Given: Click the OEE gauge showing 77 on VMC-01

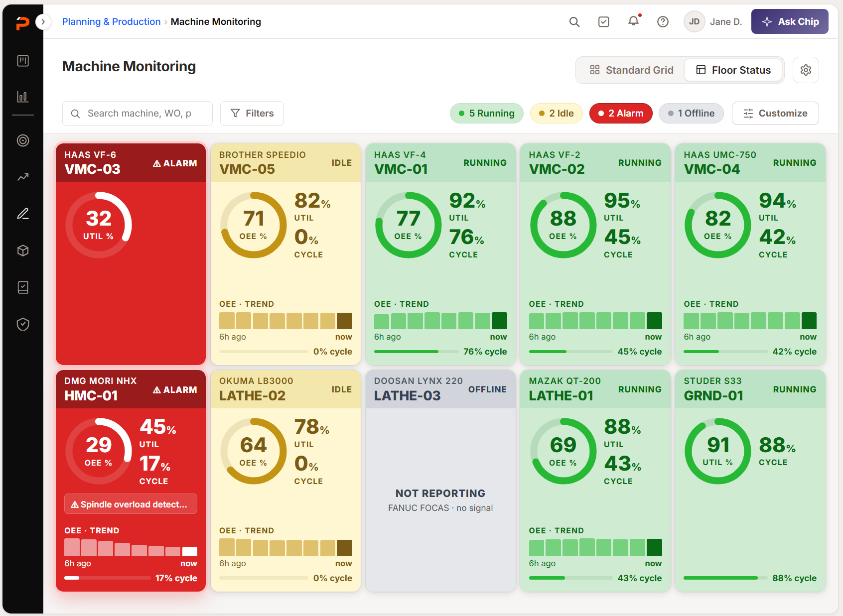Looking at the screenshot, I should (408, 225).
